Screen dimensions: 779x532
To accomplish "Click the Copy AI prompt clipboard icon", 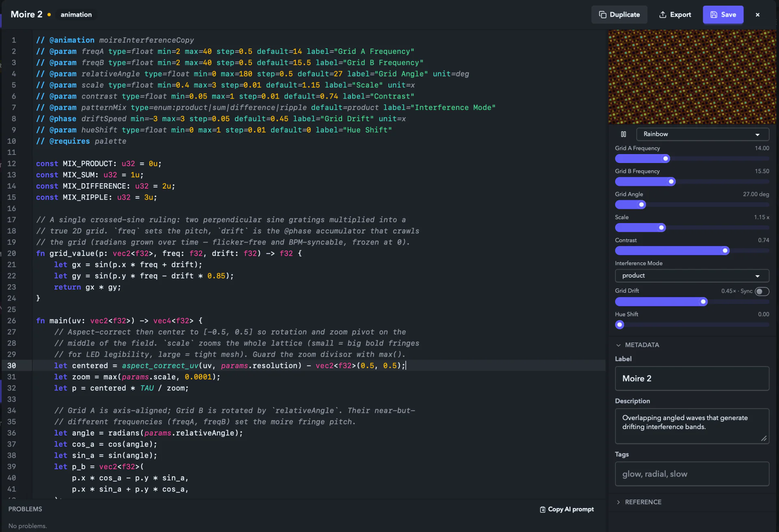I will pyautogui.click(x=542, y=509).
